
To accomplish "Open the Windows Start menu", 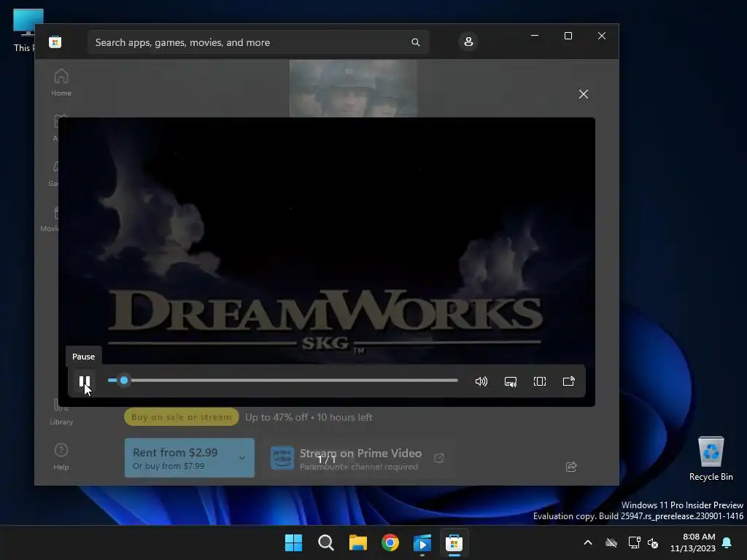I will click(x=293, y=542).
